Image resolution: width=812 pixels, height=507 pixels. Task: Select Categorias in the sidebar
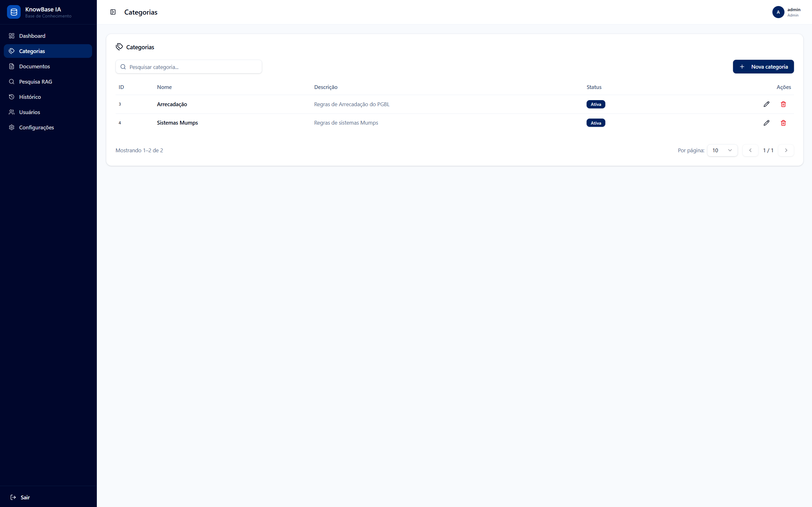click(x=48, y=51)
